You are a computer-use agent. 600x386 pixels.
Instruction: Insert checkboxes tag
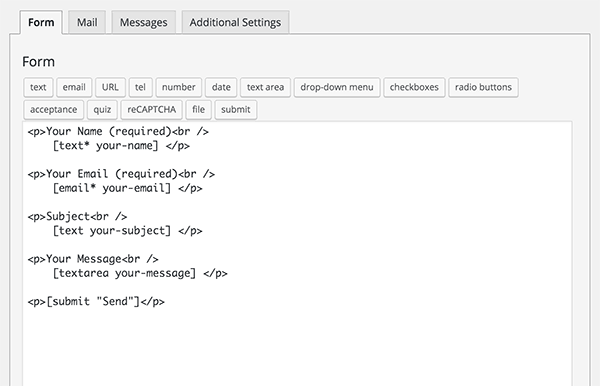coord(414,87)
